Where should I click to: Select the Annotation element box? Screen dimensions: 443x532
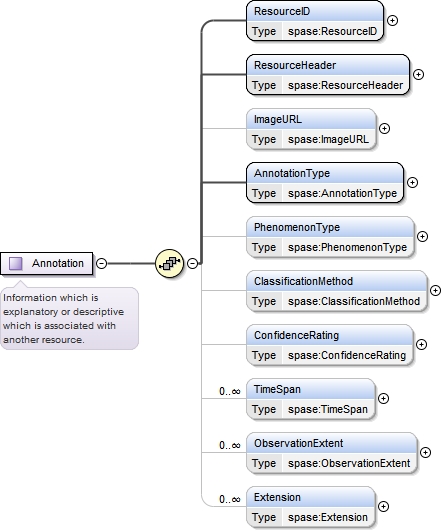pyautogui.click(x=46, y=263)
